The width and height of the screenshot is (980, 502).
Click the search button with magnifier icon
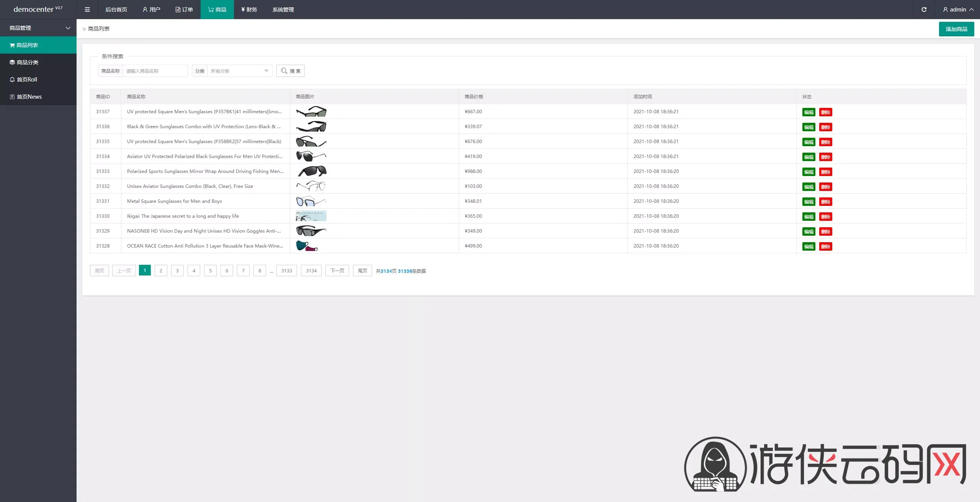[290, 71]
